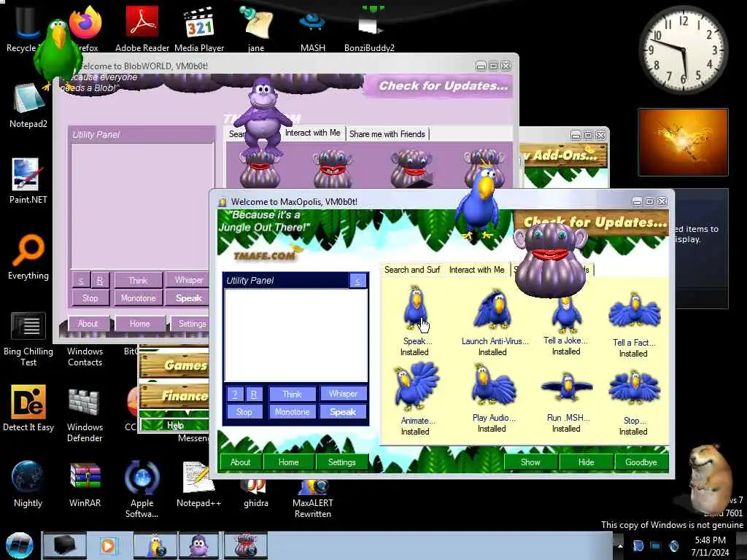Open About in BlobWORLD window
Screen dimensions: 747x560
[88, 324]
